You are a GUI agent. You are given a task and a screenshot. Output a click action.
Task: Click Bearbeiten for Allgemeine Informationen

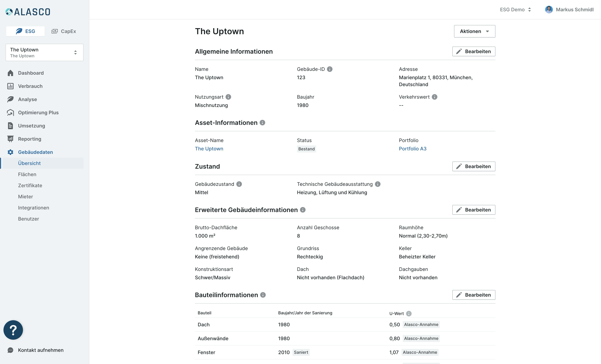pyautogui.click(x=474, y=51)
